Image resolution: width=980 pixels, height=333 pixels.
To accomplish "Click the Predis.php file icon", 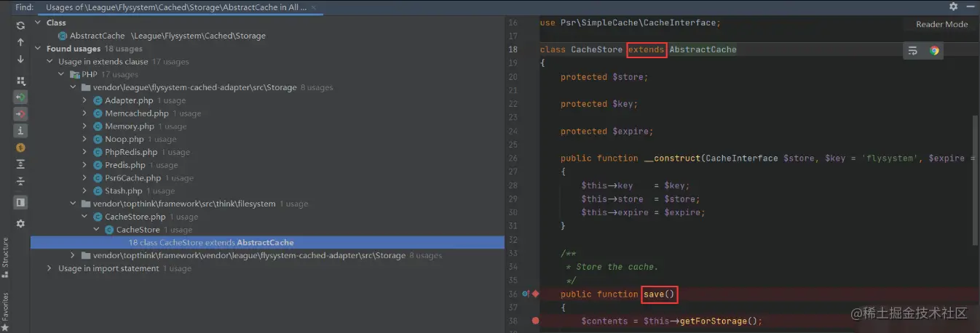I will (98, 165).
